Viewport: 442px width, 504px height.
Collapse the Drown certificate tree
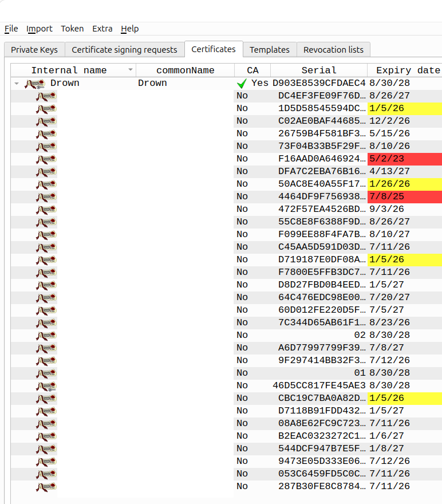[17, 84]
